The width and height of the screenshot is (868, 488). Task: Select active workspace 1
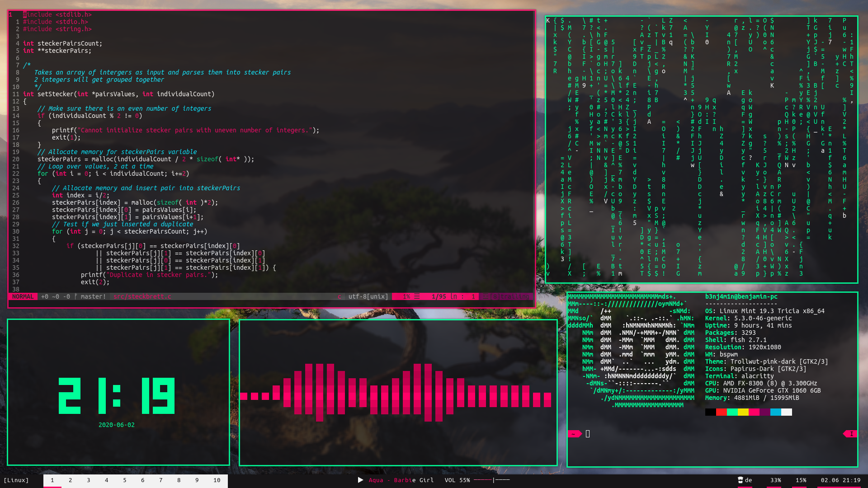[52, 480]
